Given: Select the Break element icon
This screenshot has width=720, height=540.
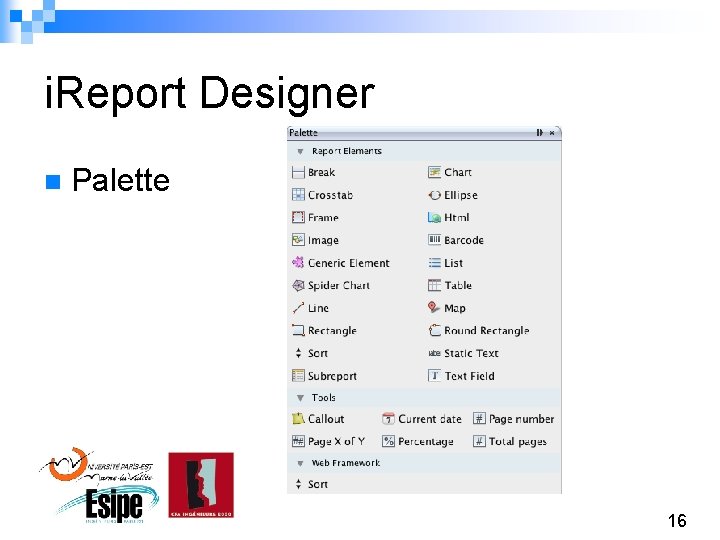Looking at the screenshot, I should tap(298, 173).
